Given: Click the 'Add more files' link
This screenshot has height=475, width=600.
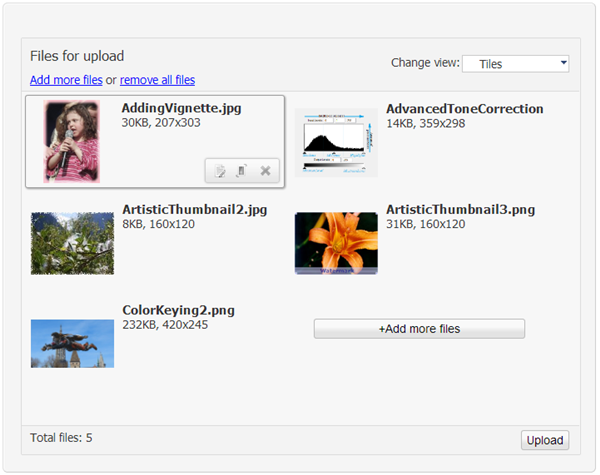Looking at the screenshot, I should (66, 80).
